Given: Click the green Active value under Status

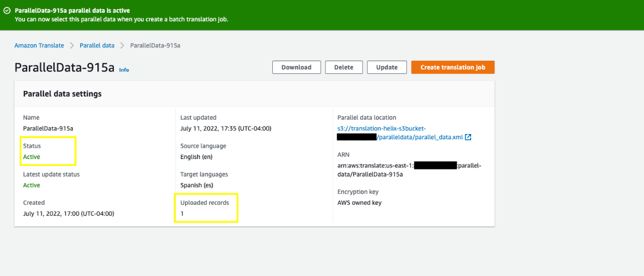Looking at the screenshot, I should coord(31,157).
